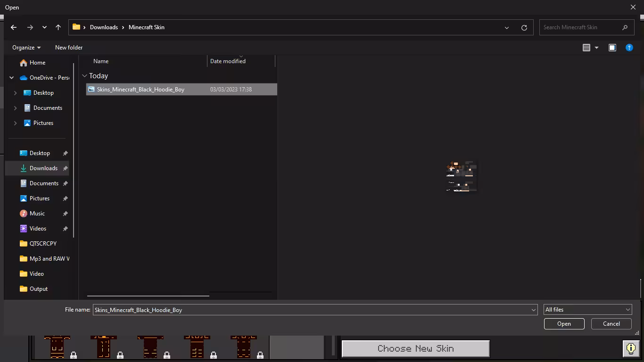Click the Downloads breadcrumb in address bar
644x362 pixels.
(104, 27)
